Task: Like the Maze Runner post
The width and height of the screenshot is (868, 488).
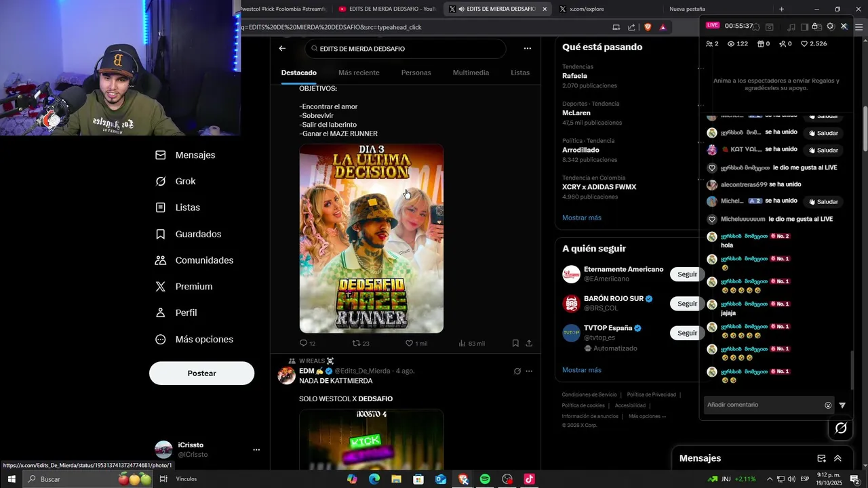Action: (x=416, y=343)
